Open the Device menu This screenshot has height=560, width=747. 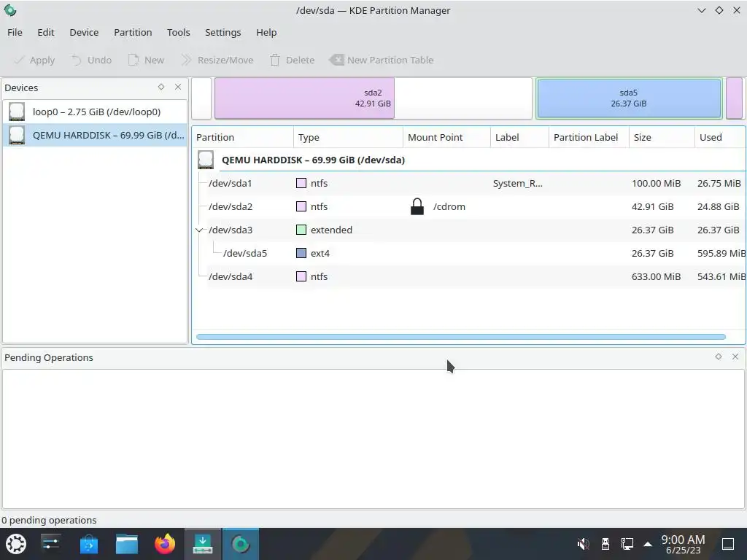84,32
